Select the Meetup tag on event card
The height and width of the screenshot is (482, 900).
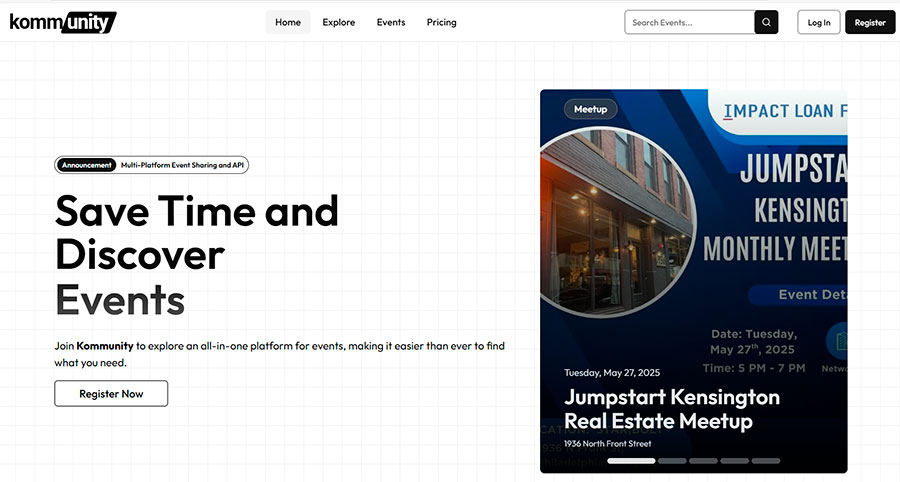(x=591, y=109)
